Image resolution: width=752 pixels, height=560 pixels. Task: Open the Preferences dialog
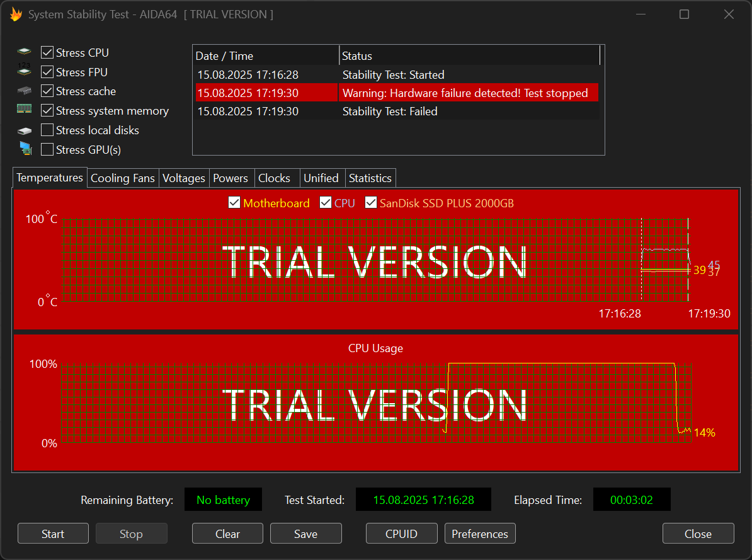(480, 534)
